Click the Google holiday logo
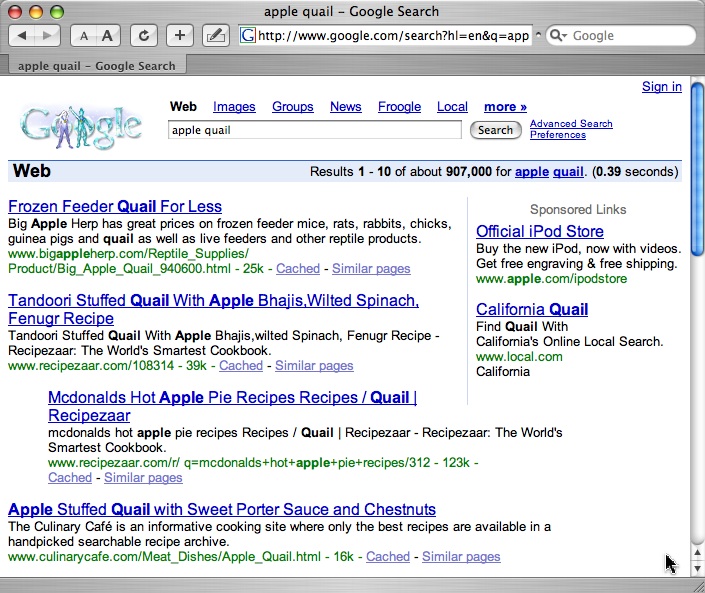Image resolution: width=705 pixels, height=593 pixels. coord(81,127)
